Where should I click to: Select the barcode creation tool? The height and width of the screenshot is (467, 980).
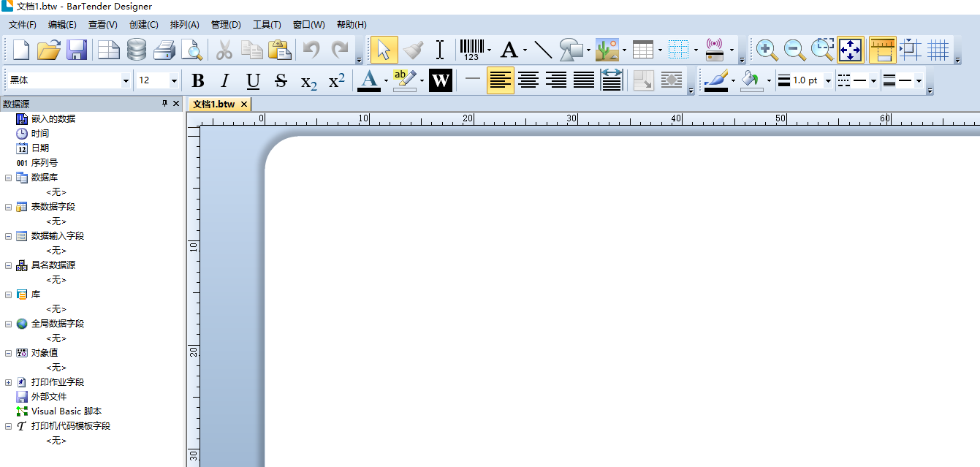pos(471,50)
